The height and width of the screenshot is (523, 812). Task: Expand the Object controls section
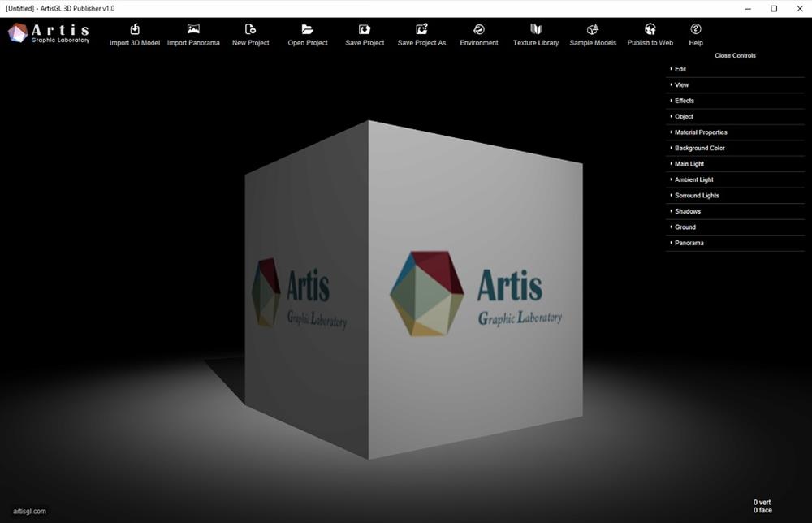[x=735, y=116]
